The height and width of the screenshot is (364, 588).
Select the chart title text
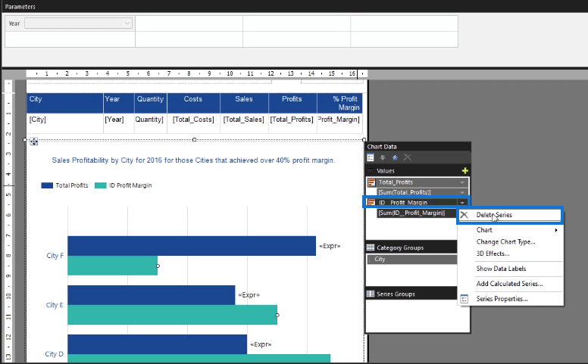193,160
